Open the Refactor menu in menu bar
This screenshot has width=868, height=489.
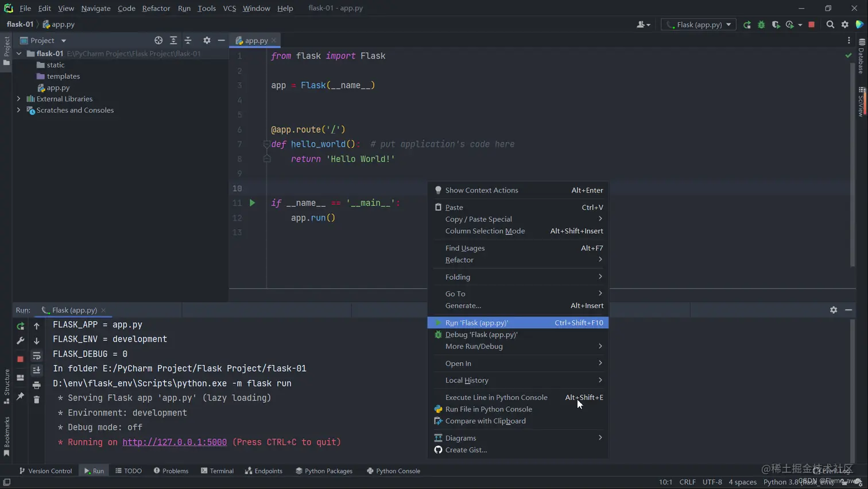pos(156,8)
